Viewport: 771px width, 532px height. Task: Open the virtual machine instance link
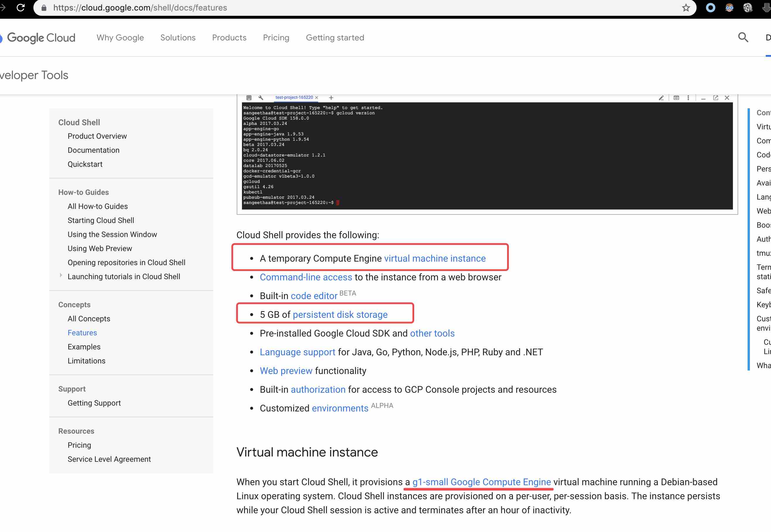point(435,258)
